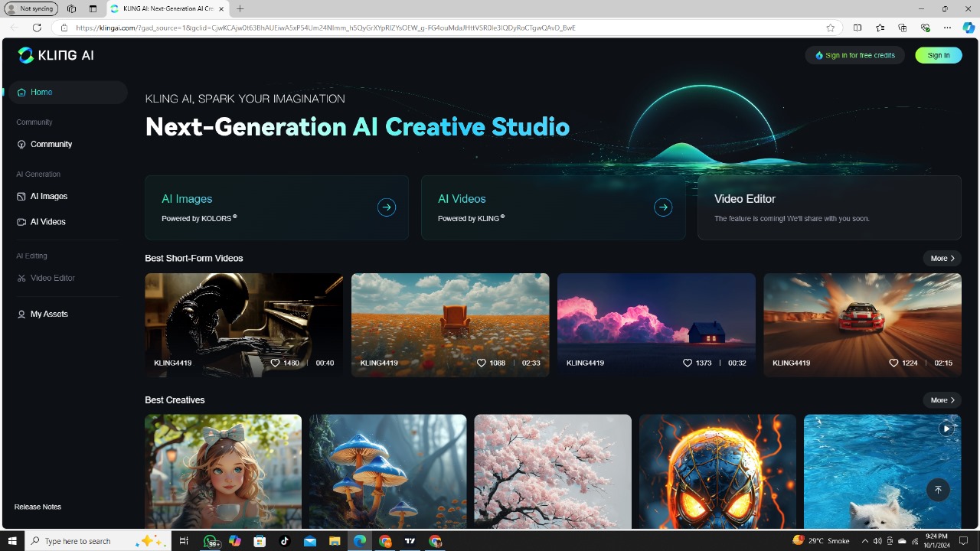Open the armchair in flower field video
The image size is (980, 551).
click(x=450, y=324)
